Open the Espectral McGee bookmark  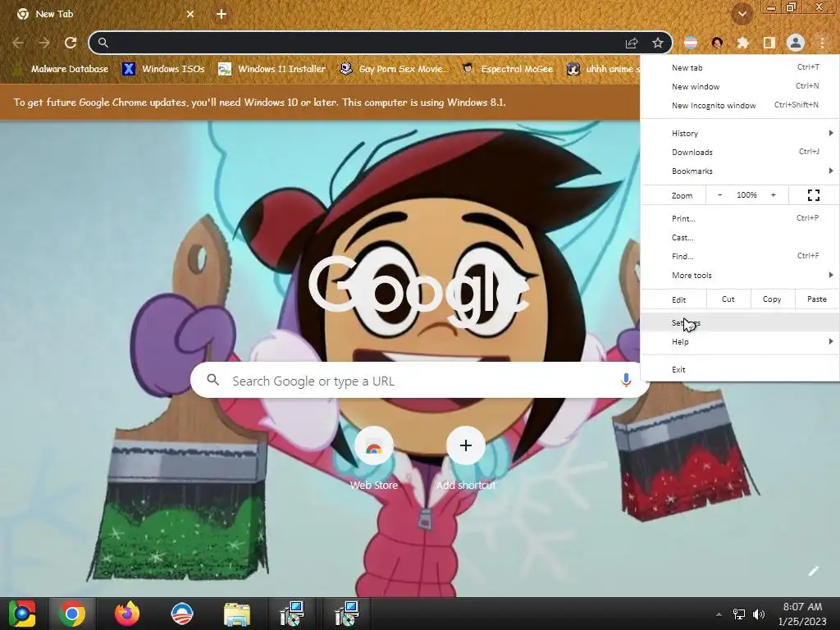pyautogui.click(x=507, y=69)
